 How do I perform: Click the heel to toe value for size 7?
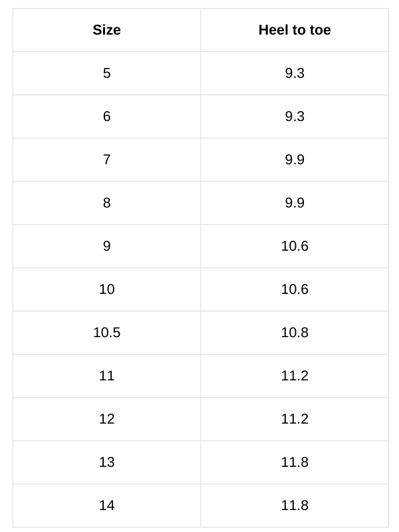tap(295, 160)
